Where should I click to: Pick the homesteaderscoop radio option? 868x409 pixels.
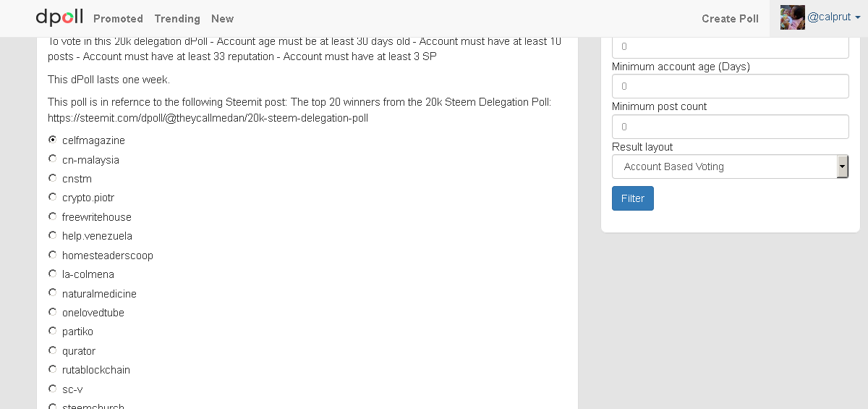[53, 255]
